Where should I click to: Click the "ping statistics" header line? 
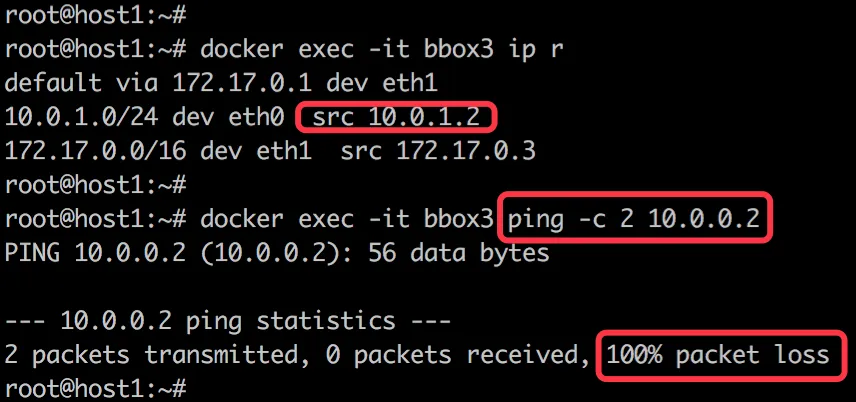(x=228, y=321)
